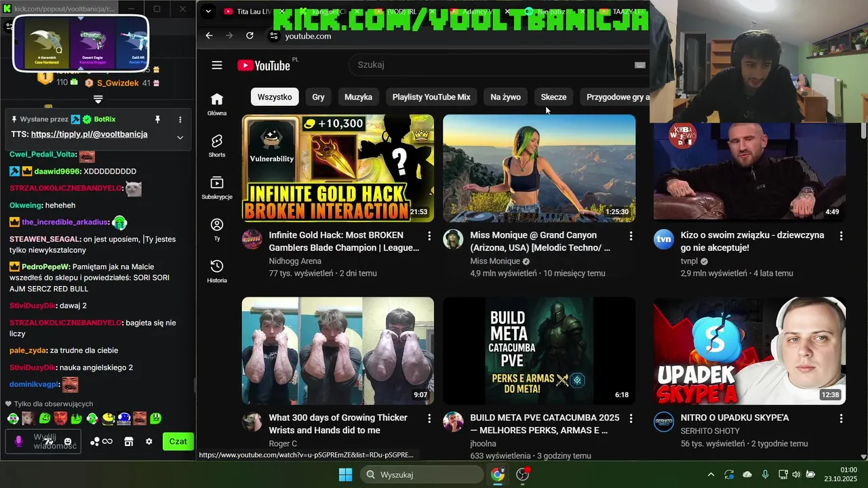Open jhoolna channel link
Image resolution: width=868 pixels, height=488 pixels.
click(483, 443)
